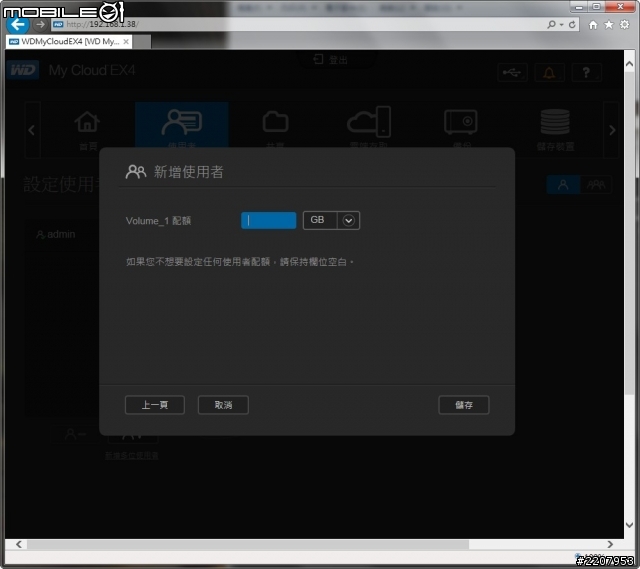Switch to single user view toggle

(563, 185)
